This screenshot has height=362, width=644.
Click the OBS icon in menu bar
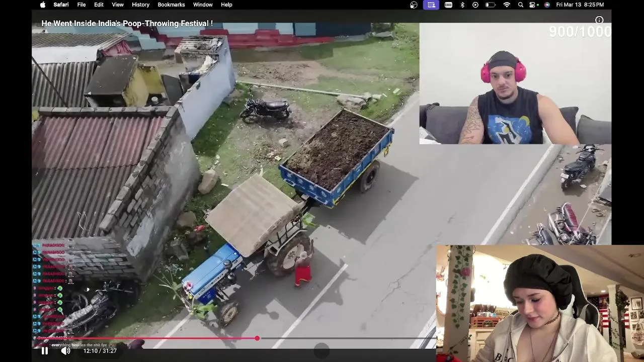coord(414,5)
